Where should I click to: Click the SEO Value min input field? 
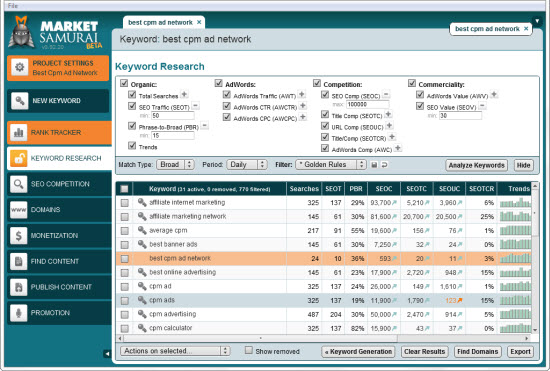pos(460,116)
